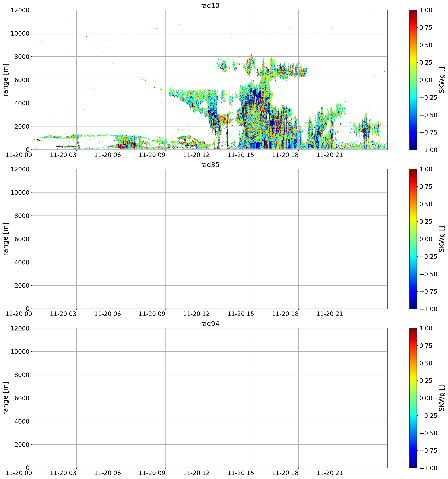Click the 4000 y-tick in rad10 plot
Screen dimensions: 448x479
(22, 103)
